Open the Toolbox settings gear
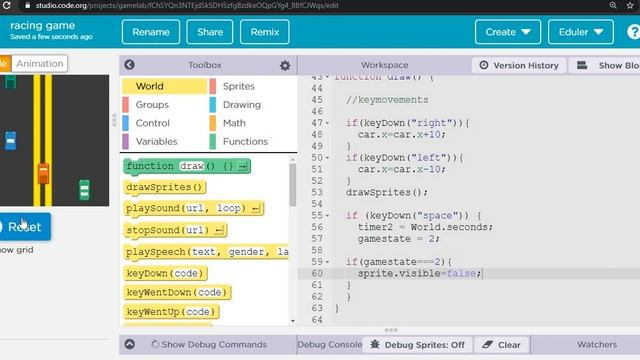This screenshot has width=640, height=360. point(285,65)
